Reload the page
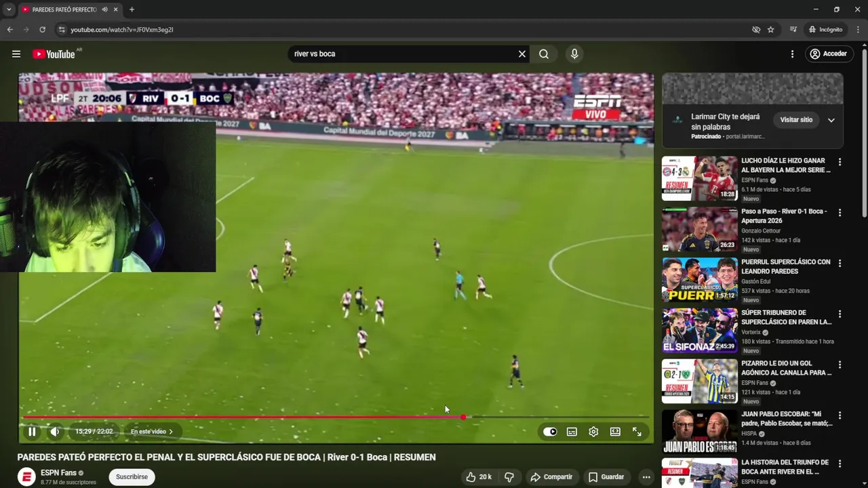This screenshot has height=488, width=868. tap(42, 30)
